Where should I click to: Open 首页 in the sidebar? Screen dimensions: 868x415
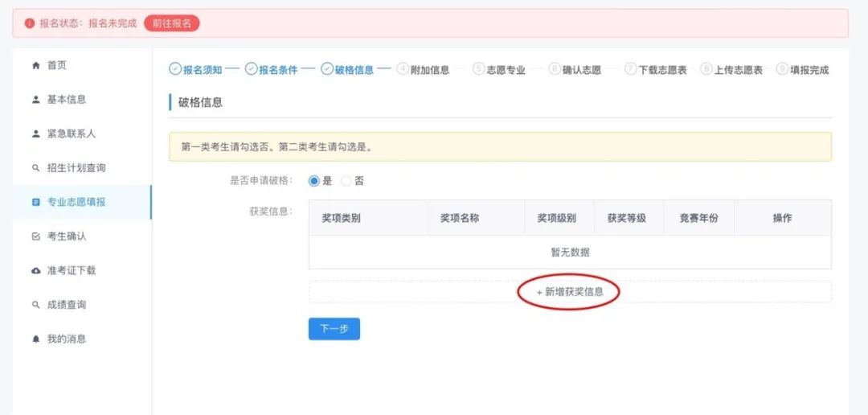click(x=81, y=65)
